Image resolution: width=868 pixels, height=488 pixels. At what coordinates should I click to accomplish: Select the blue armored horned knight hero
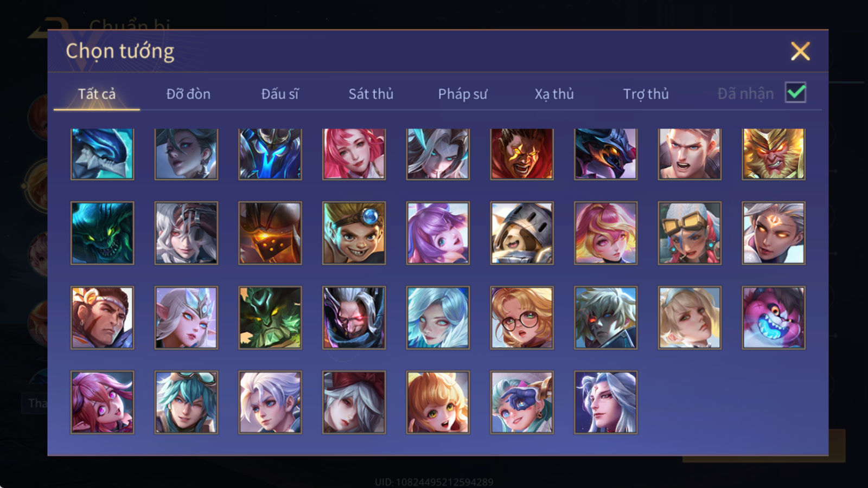[270, 154]
